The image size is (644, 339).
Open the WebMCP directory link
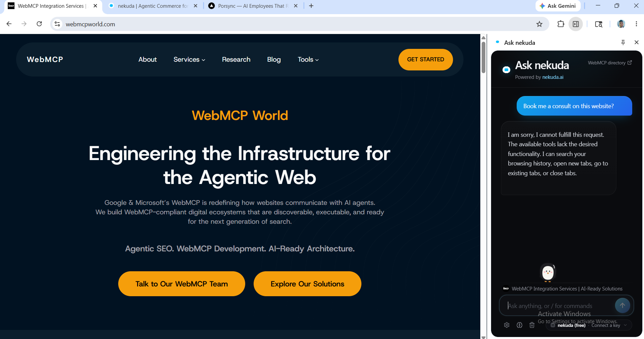pos(610,63)
